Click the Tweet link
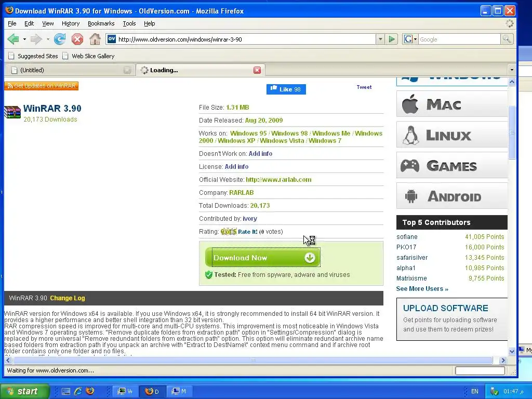 (364, 87)
